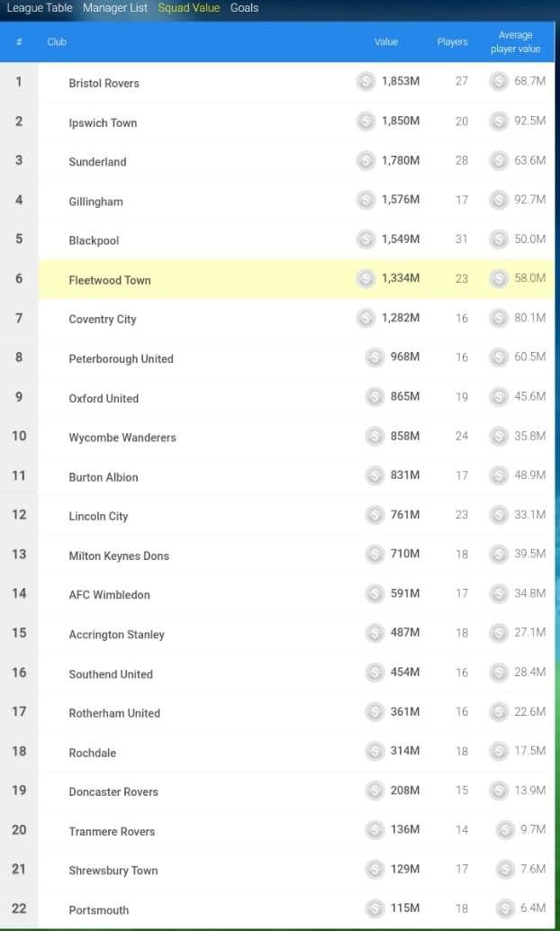Click the coin icon next to Ipswich Town's 92.5M average
This screenshot has width=560, height=931.
(x=499, y=122)
